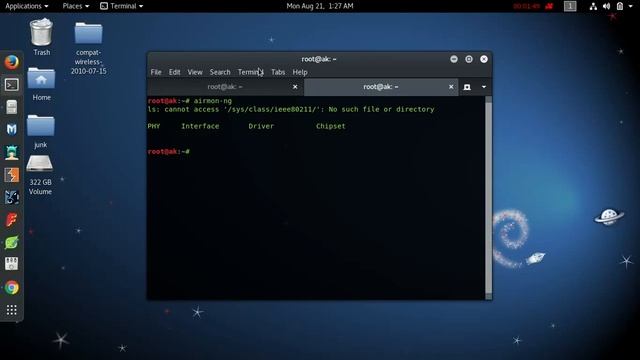Expand the Places menu
This screenshot has height=360, width=640.
coord(76,6)
